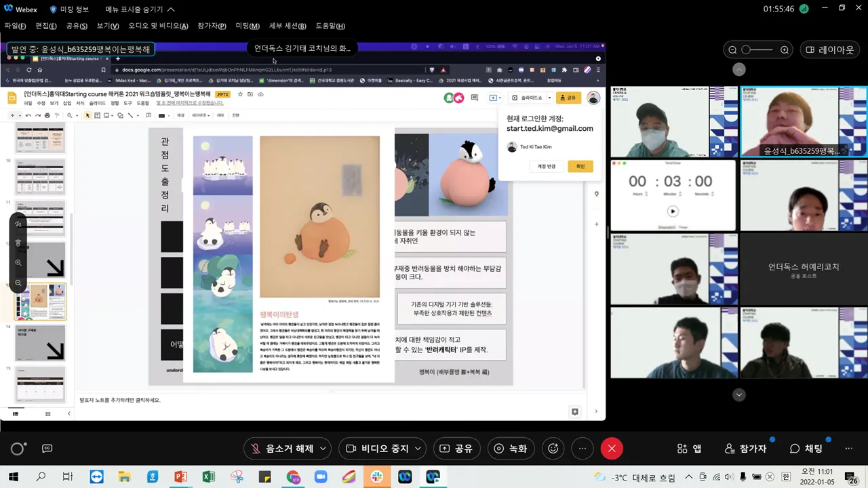Viewport: 868px width, 488px height.
Task: Show hidden system tray icons chevron
Action: click(689, 477)
